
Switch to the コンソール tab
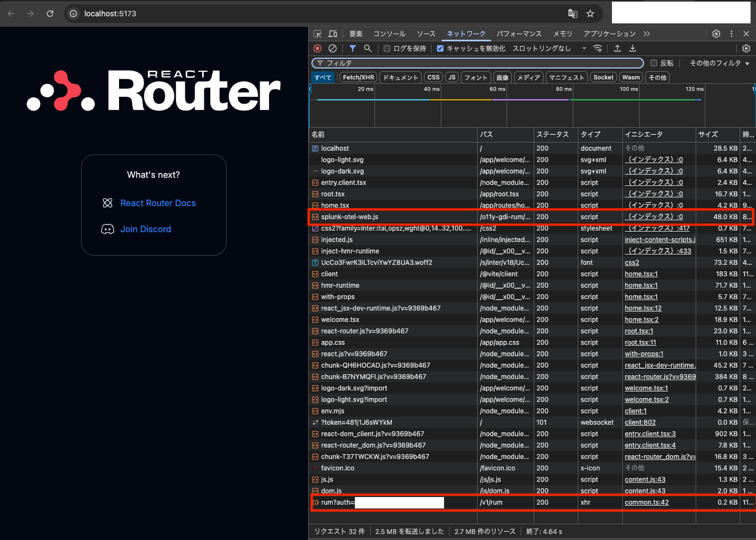click(x=390, y=34)
